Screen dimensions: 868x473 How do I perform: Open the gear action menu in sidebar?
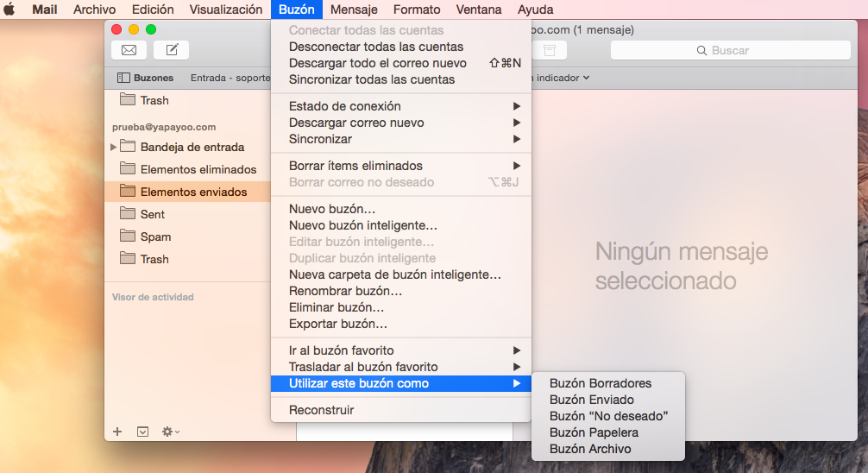click(x=170, y=432)
